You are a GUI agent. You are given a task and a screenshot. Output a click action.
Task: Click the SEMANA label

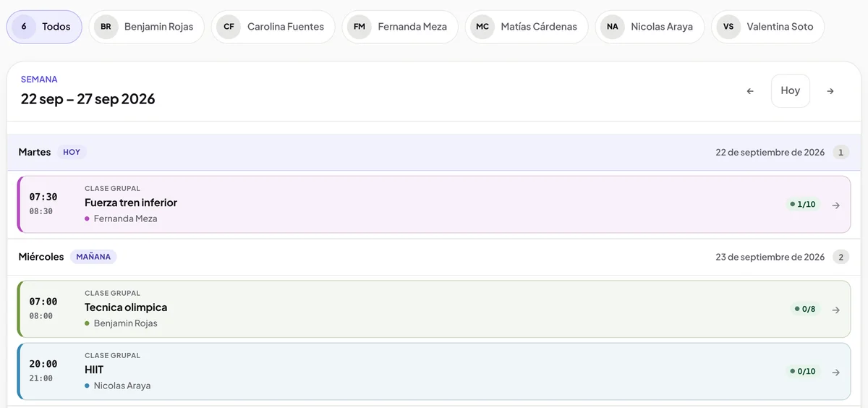pyautogui.click(x=39, y=80)
